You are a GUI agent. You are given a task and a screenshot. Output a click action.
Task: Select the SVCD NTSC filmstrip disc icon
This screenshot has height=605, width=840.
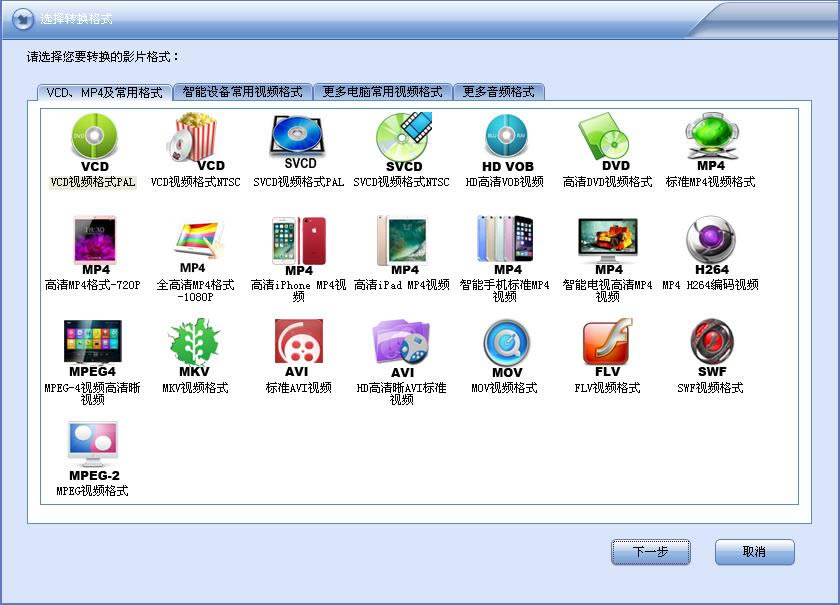[403, 142]
